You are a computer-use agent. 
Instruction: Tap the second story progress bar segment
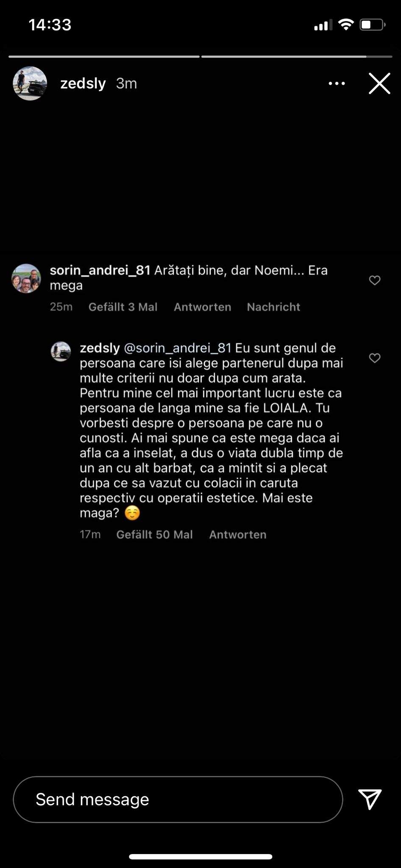click(x=296, y=56)
